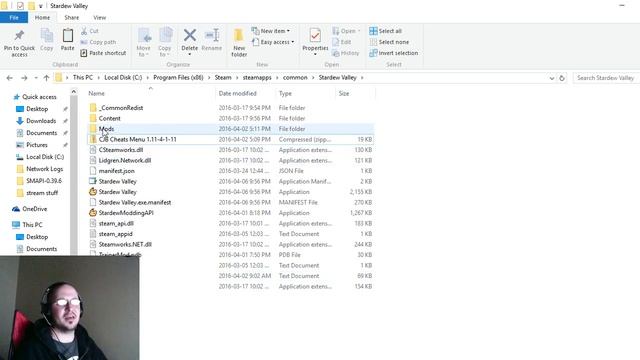Select manifest.json file
The width and height of the screenshot is (640, 360).
(117, 171)
